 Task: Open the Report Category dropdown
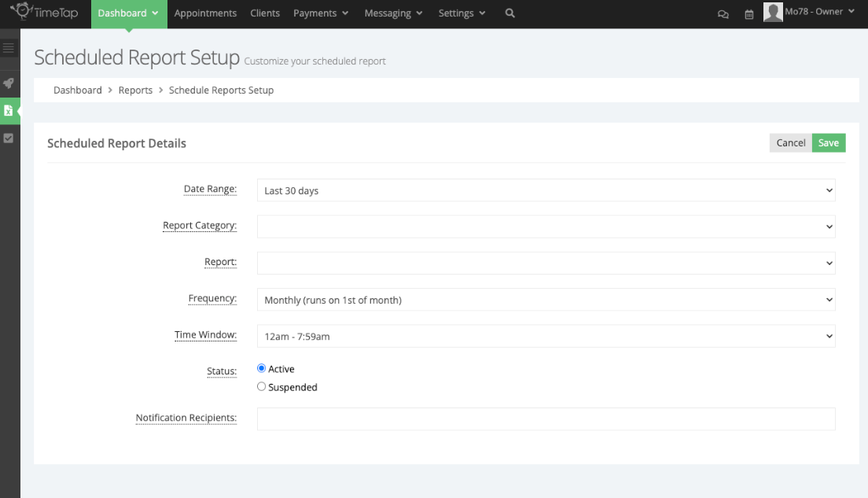click(545, 227)
